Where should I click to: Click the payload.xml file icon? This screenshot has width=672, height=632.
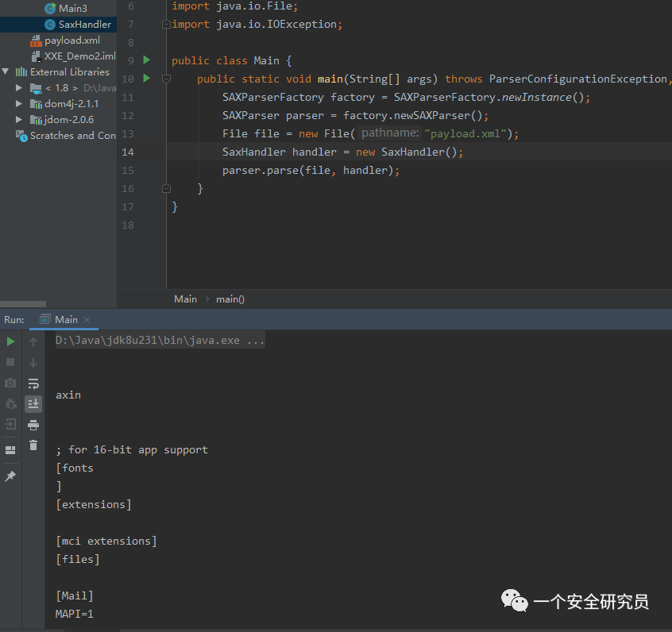tap(36, 40)
